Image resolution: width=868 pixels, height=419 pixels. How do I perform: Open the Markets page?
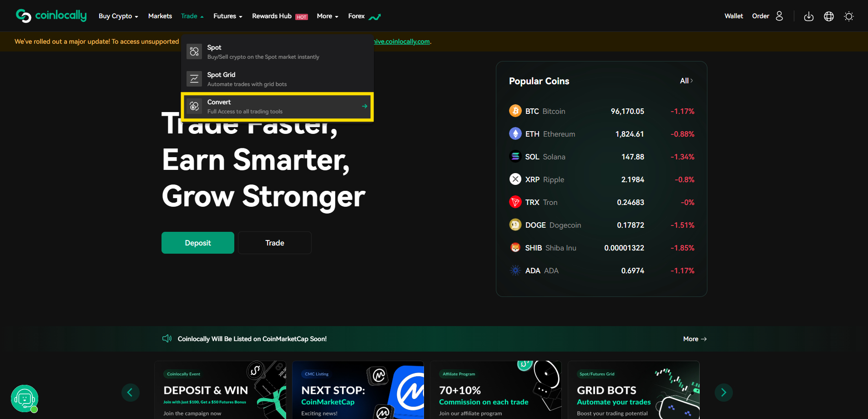[x=160, y=16]
